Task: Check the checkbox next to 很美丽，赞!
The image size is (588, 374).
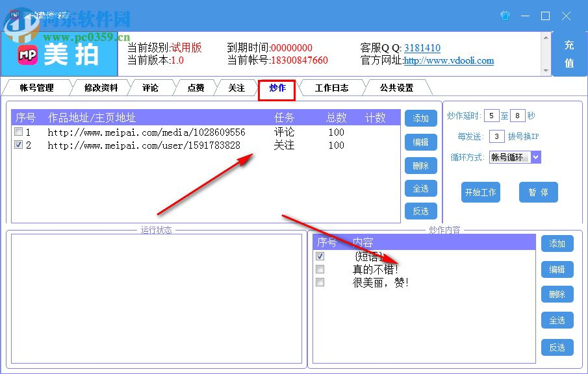Action: point(320,282)
